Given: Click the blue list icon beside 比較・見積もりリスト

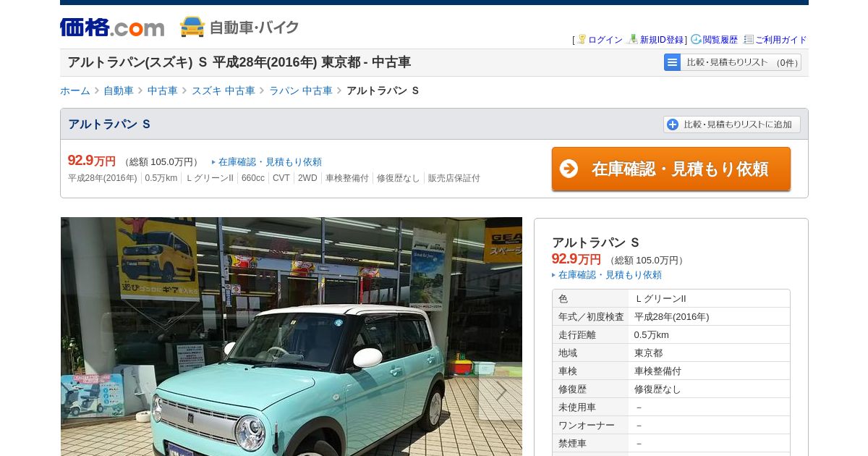Looking at the screenshot, I should click(673, 62).
